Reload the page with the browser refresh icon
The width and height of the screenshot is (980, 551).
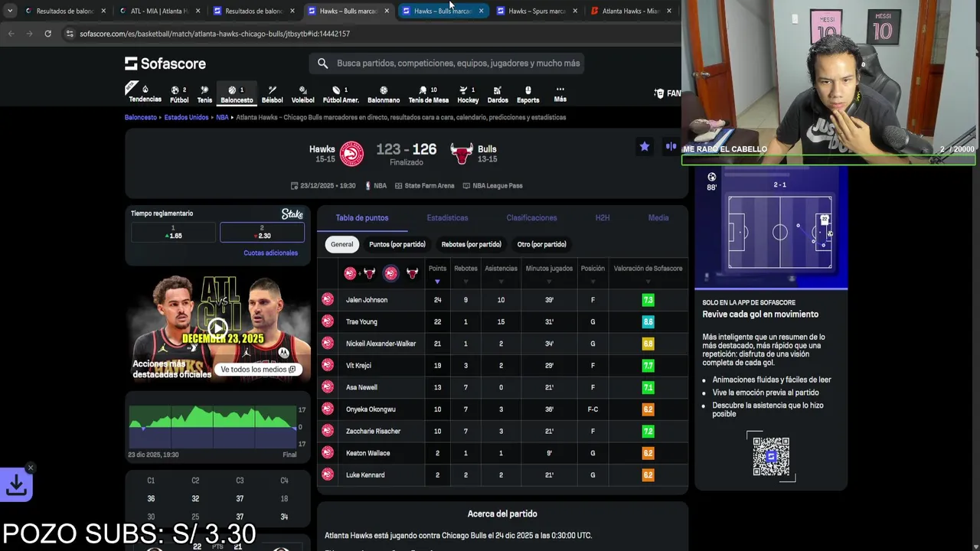[x=47, y=34]
